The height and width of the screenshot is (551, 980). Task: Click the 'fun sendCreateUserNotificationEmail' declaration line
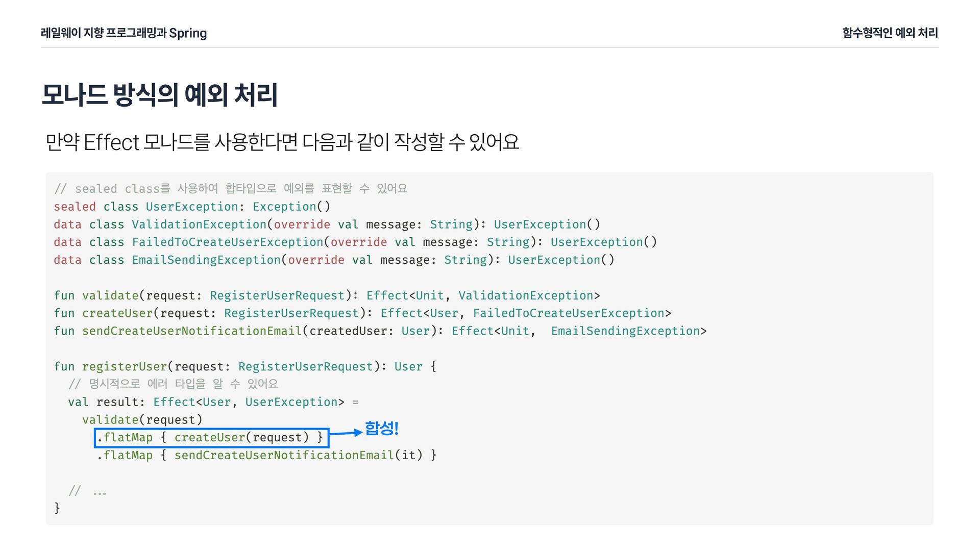click(x=380, y=331)
